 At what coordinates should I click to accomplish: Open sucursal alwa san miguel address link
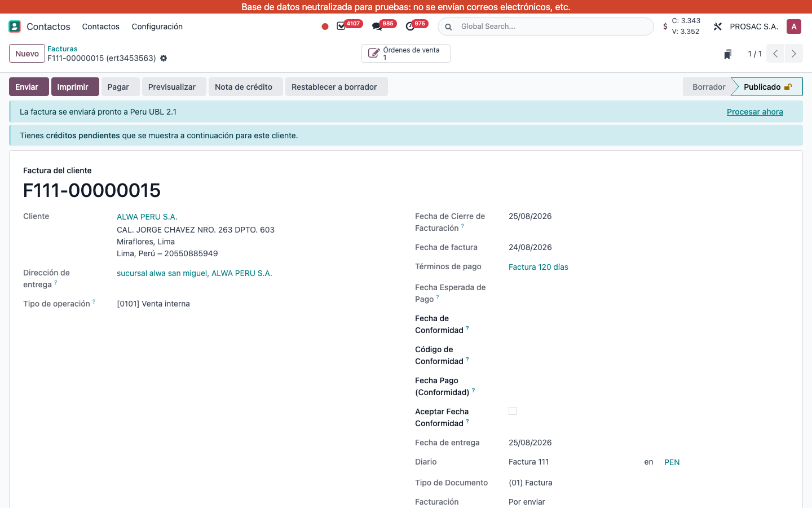click(195, 273)
